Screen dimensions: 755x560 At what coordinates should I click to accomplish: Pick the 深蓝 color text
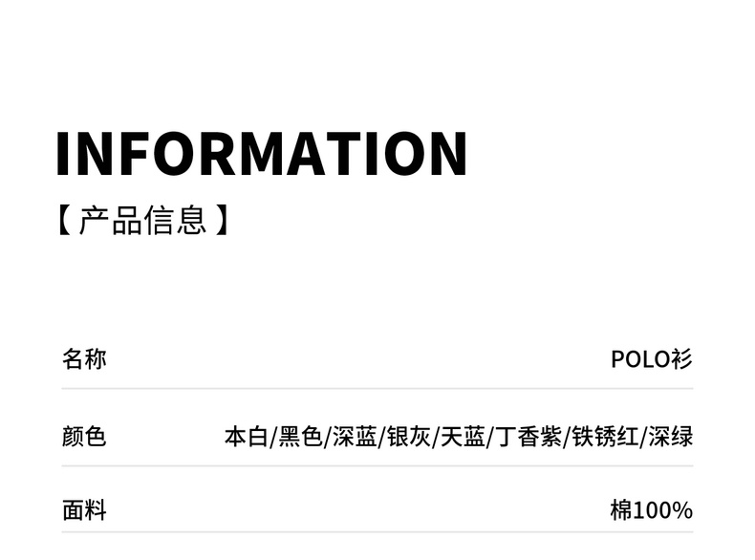(x=355, y=438)
